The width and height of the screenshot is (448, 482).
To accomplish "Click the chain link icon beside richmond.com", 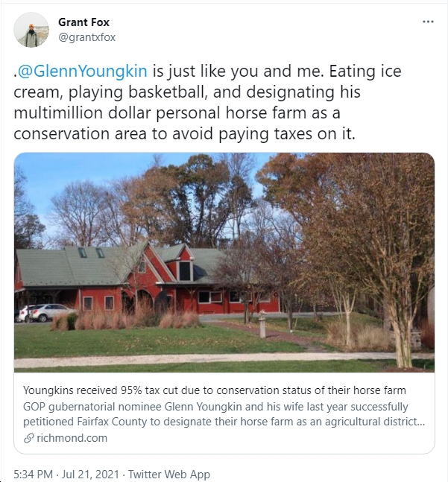I will [x=28, y=438].
